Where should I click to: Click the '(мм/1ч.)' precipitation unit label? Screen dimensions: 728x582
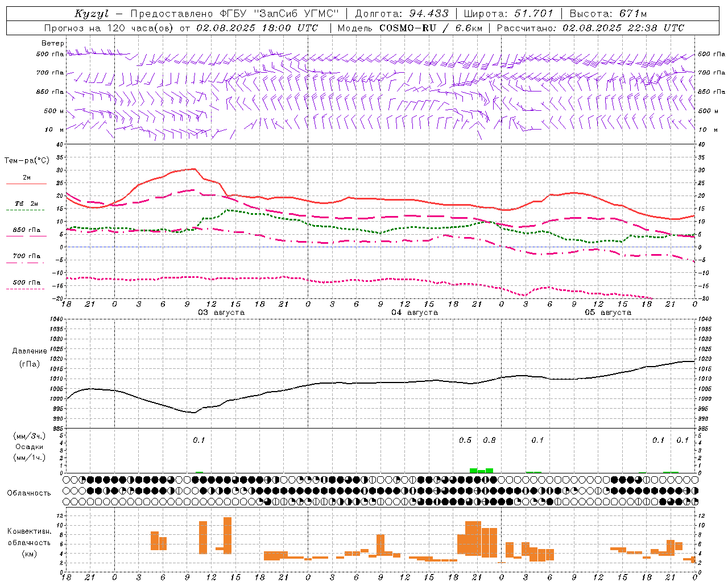coord(30,458)
